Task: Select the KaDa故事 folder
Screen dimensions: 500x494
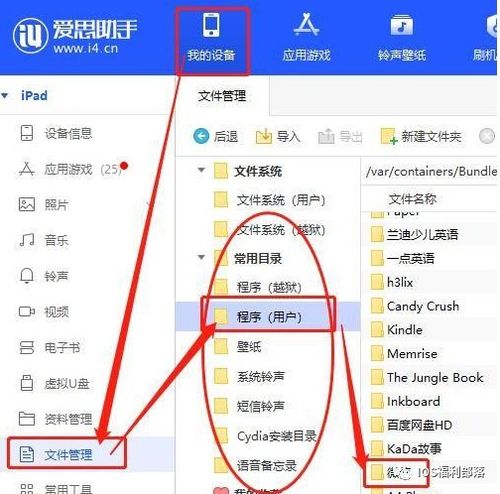Action: coord(406,449)
